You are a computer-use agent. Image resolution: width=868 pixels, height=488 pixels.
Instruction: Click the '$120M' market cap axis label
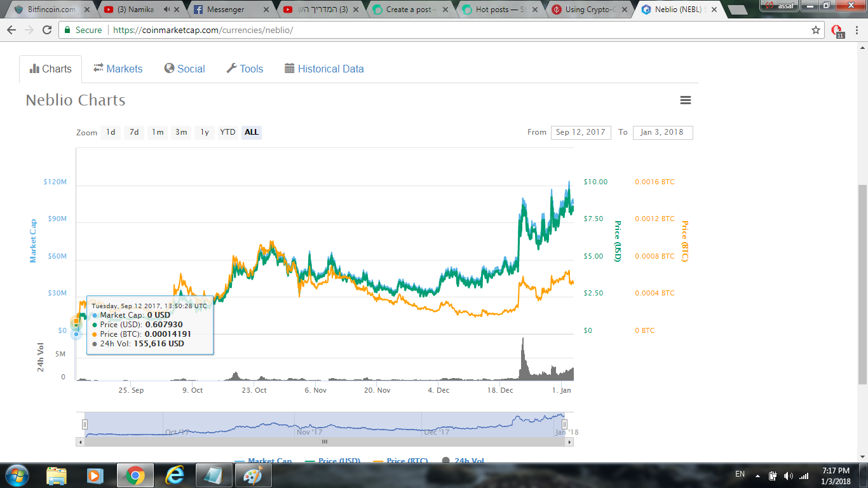[55, 182]
